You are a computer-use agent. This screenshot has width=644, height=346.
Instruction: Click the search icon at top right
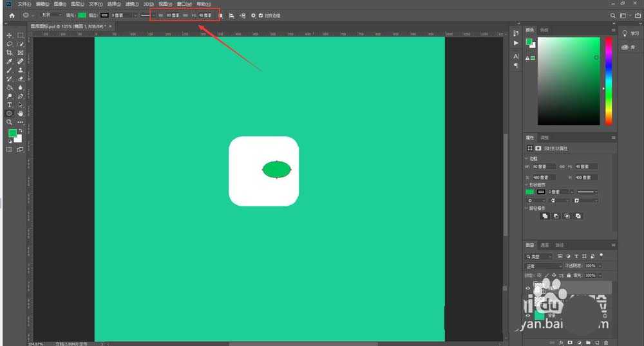[613, 15]
